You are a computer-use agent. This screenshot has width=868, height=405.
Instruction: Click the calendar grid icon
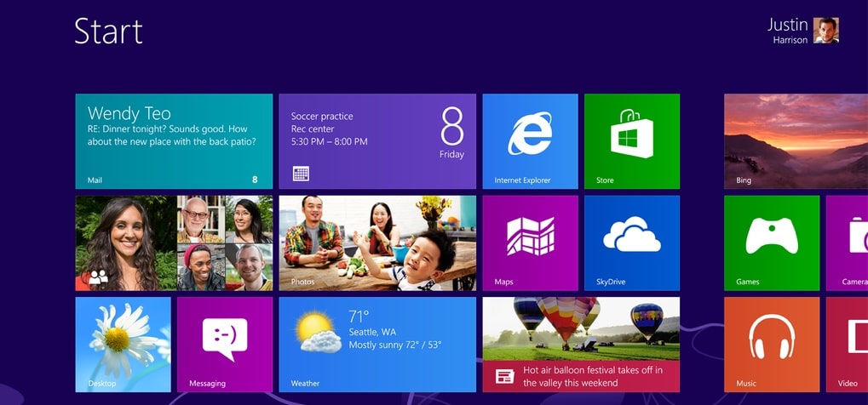click(302, 174)
